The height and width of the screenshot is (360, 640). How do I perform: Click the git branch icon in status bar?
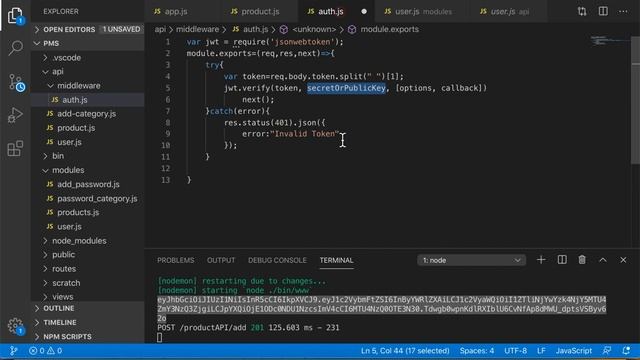coord(13,351)
